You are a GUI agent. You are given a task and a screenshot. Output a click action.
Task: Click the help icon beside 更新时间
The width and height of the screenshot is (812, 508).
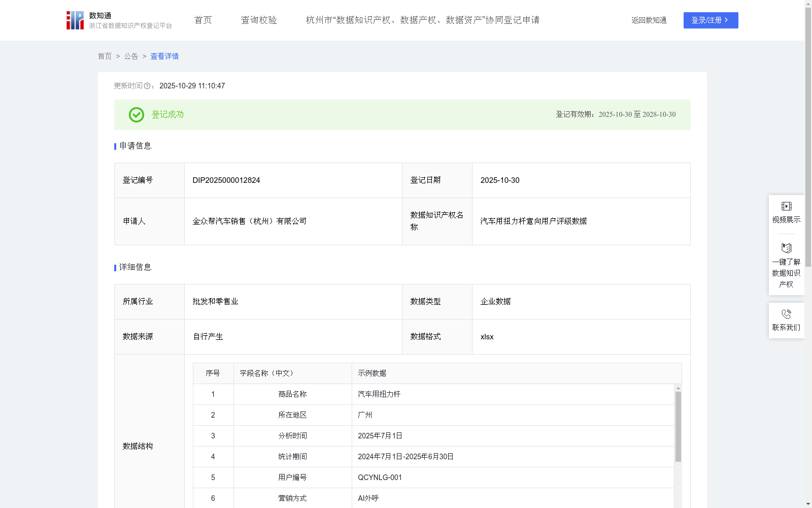tap(147, 86)
